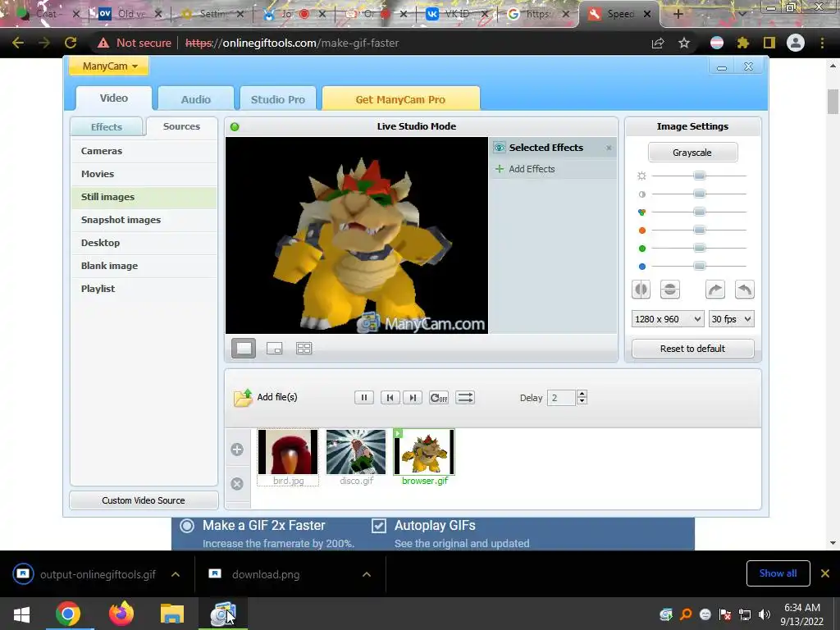
Task: Remove item with the x circle icon
Action: [237, 484]
